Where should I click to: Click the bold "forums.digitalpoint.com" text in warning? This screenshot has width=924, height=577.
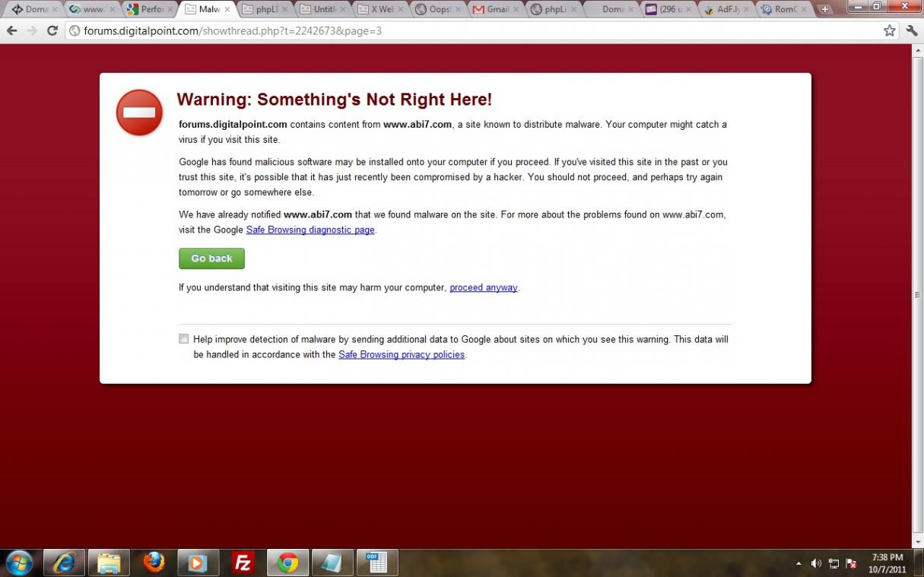[233, 124]
